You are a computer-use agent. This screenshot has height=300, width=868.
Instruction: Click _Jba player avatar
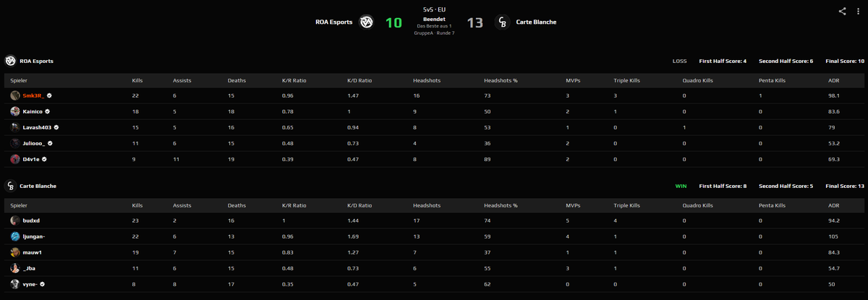(x=15, y=268)
